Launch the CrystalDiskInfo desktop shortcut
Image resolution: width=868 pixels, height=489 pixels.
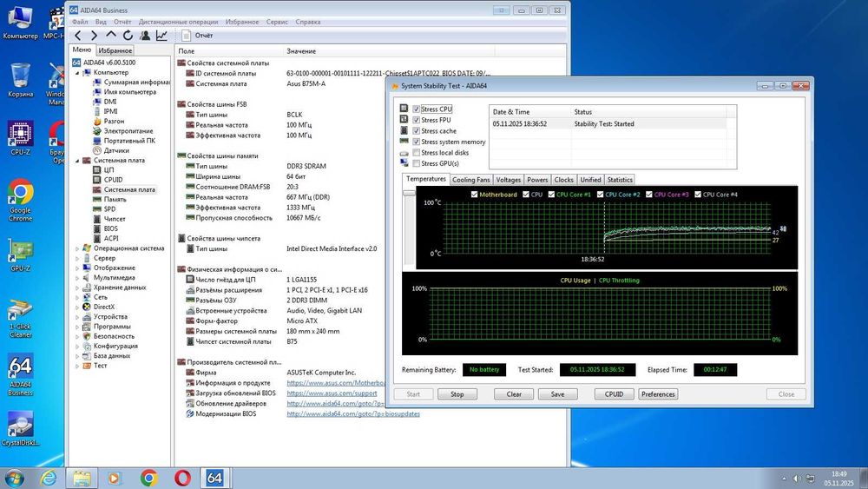coord(20,428)
